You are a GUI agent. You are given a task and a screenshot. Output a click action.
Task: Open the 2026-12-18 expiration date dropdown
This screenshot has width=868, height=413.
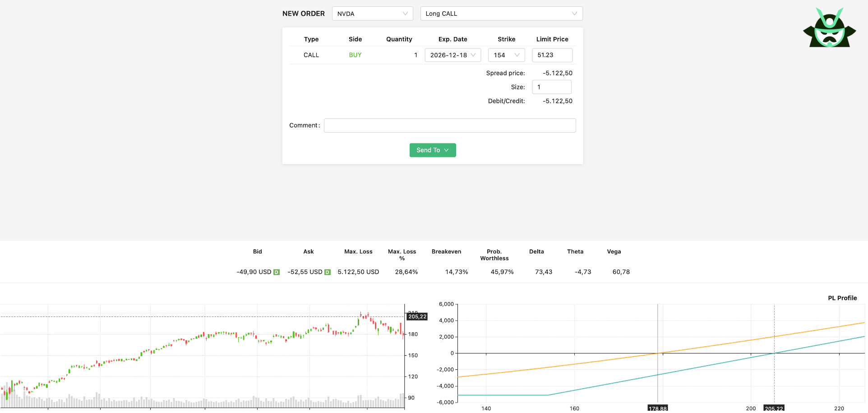(452, 55)
